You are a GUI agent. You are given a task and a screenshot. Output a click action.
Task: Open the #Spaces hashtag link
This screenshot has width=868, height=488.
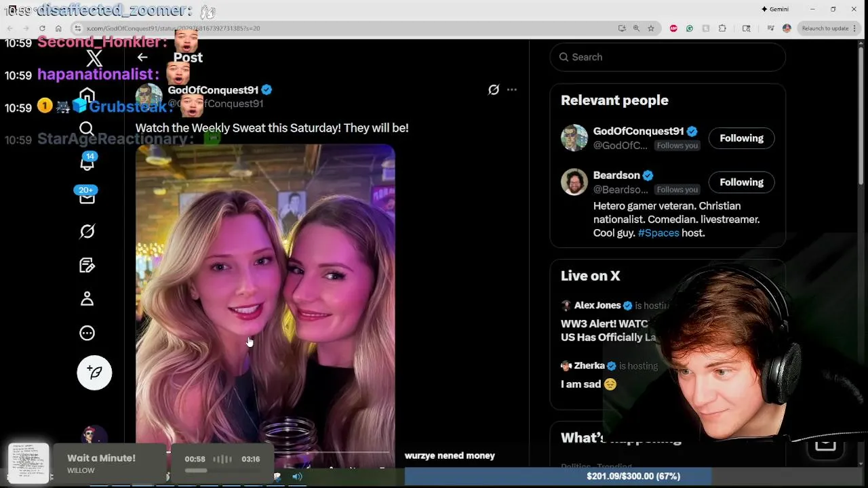[x=658, y=232]
